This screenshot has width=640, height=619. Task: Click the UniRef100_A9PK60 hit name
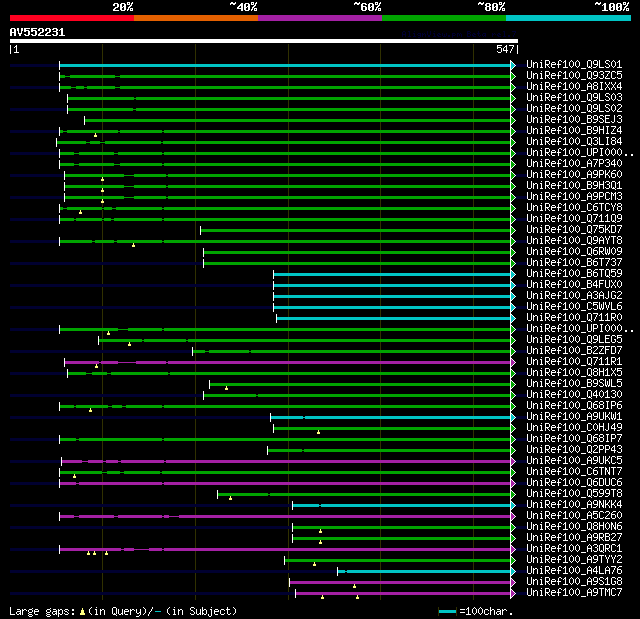574,175
